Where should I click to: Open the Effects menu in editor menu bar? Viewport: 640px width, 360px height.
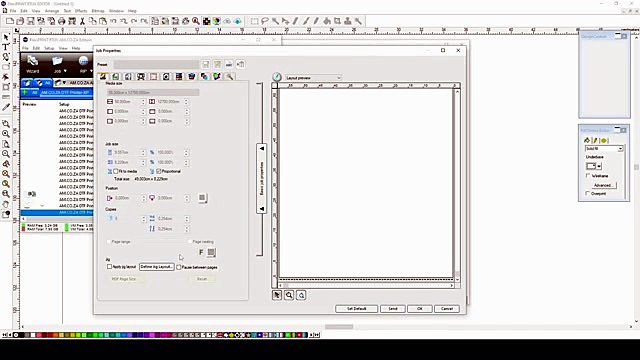[81, 11]
